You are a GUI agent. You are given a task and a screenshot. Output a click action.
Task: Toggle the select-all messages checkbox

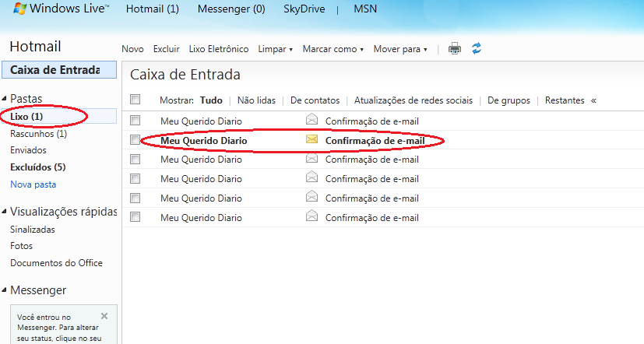coord(135,100)
